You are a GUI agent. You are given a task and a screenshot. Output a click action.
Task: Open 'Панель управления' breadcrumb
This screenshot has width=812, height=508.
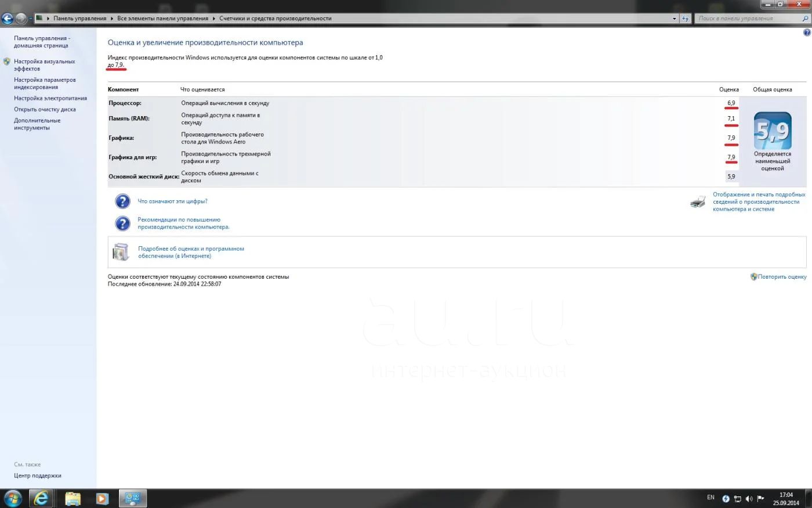click(x=80, y=19)
